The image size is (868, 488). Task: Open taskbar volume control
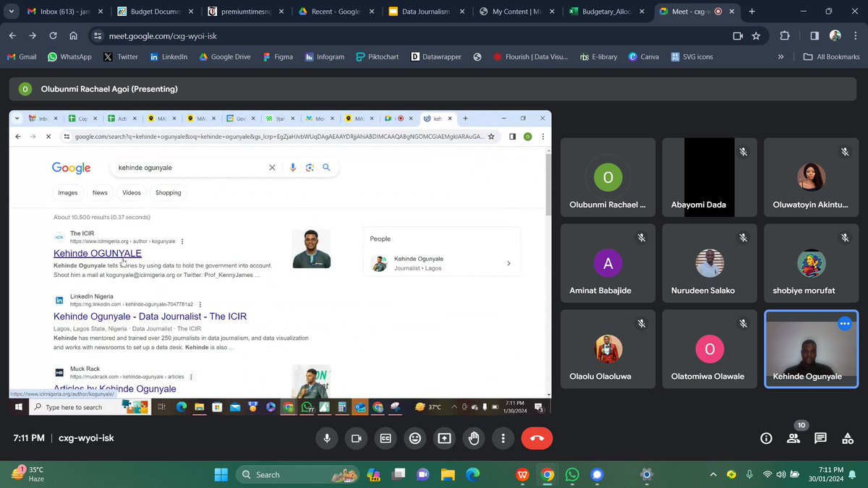point(780,474)
